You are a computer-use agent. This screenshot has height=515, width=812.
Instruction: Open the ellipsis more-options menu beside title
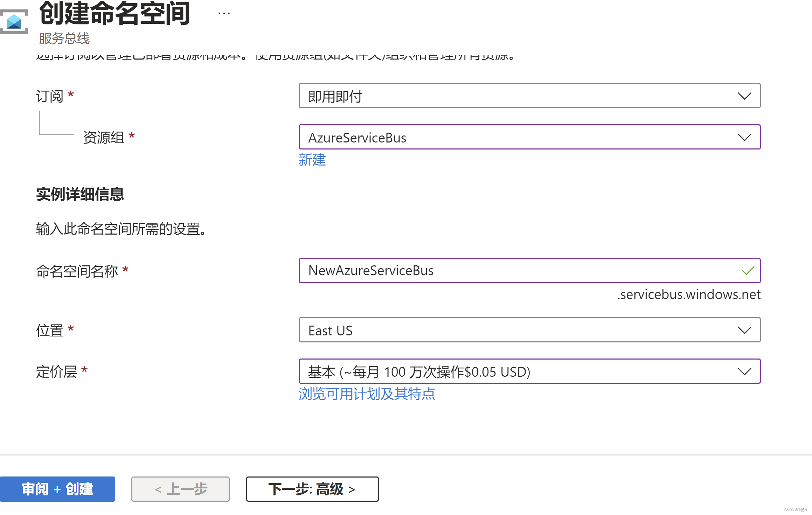(x=224, y=14)
